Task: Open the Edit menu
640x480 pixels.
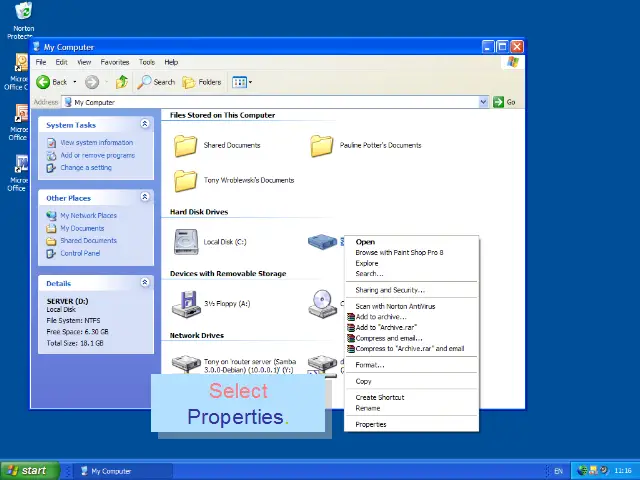Action: [62, 62]
